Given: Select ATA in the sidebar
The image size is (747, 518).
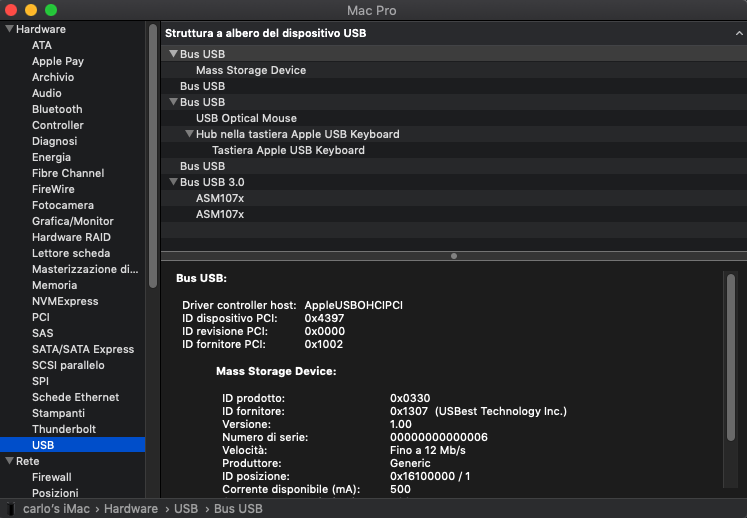Looking at the screenshot, I should click(x=42, y=45).
